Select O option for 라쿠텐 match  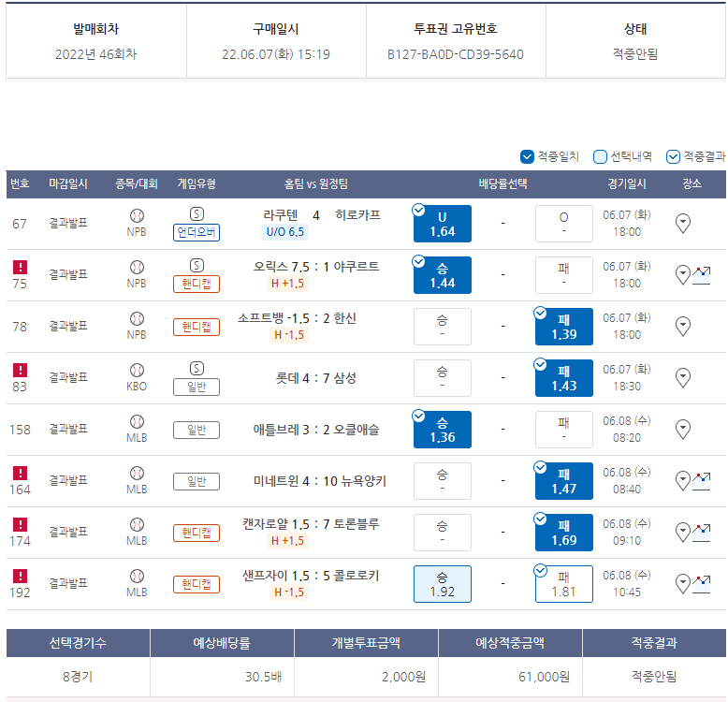click(563, 224)
